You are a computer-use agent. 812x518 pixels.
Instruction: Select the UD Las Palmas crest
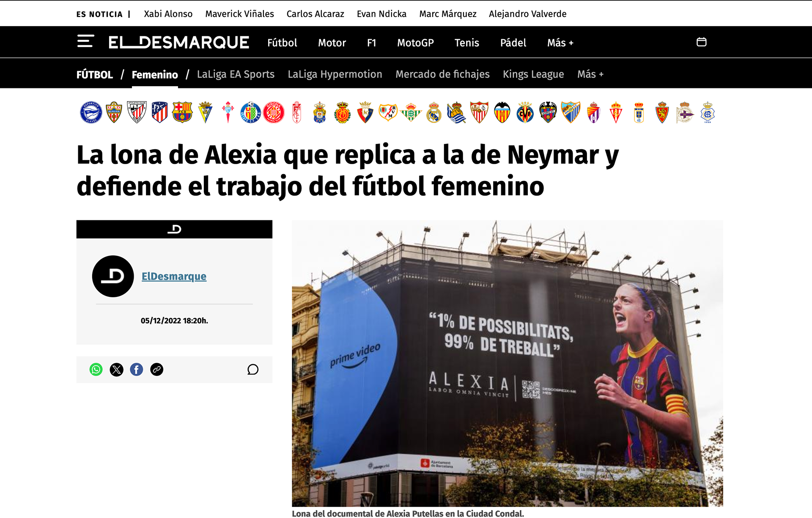(x=319, y=112)
